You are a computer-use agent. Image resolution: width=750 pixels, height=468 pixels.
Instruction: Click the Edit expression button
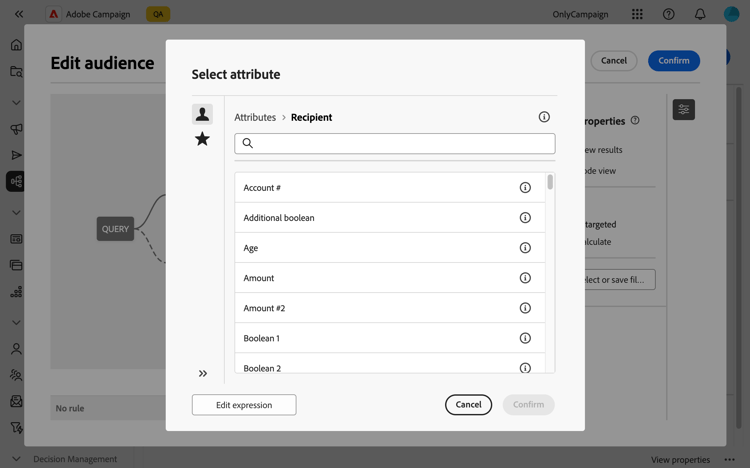[x=244, y=405]
